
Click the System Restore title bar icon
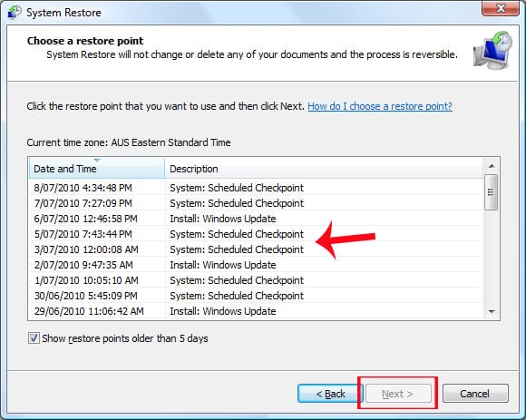click(15, 13)
